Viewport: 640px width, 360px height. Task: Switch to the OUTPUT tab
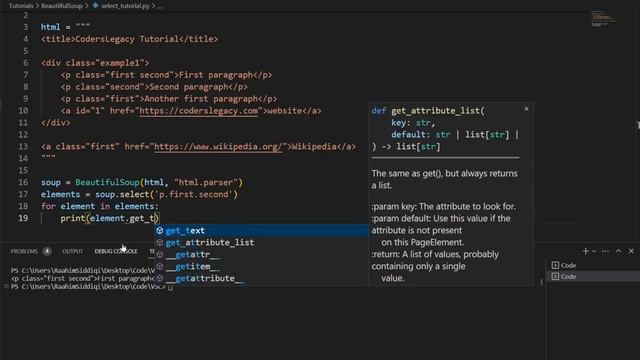tap(73, 251)
